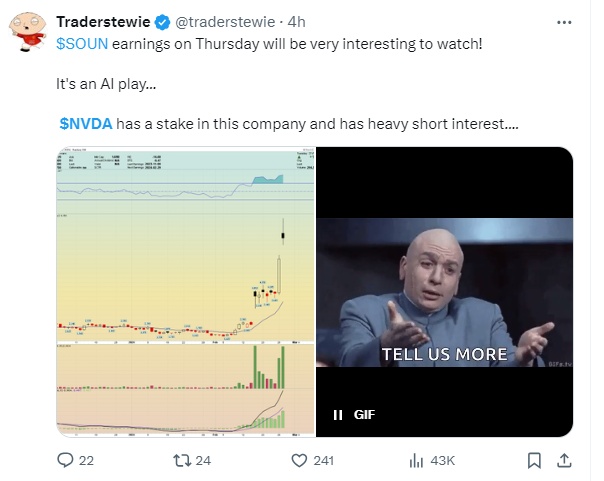
Task: Open the view analytics bar-chart icon
Action: point(416,461)
